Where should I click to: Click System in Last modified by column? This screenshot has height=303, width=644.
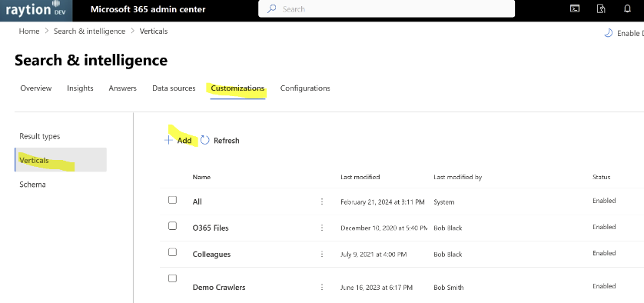(444, 201)
